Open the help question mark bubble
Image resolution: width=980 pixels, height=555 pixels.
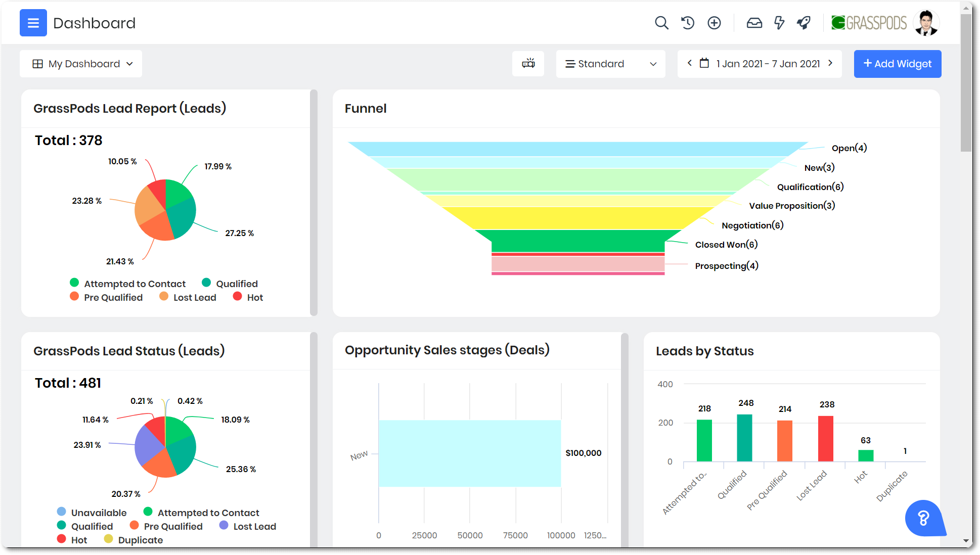tap(923, 518)
